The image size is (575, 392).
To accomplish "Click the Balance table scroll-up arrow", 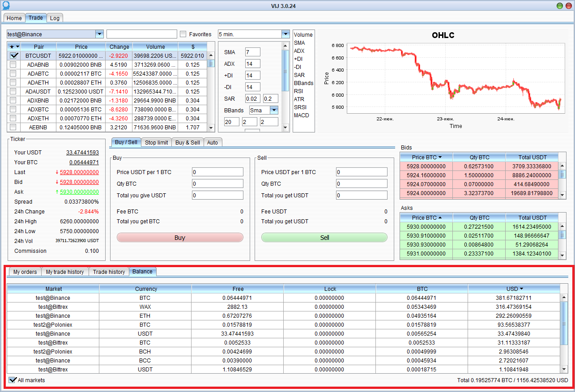I will [x=564, y=298].
